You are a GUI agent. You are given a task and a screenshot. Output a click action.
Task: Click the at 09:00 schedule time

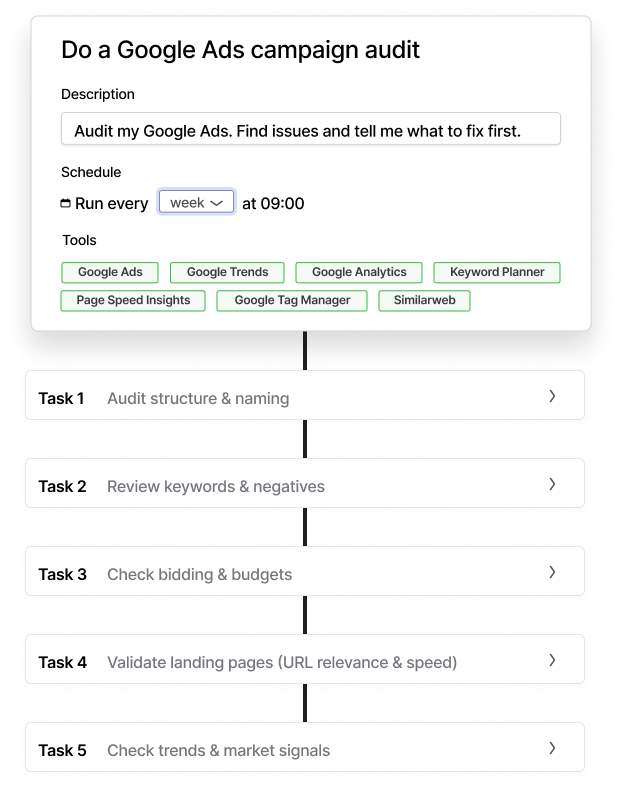[273, 203]
